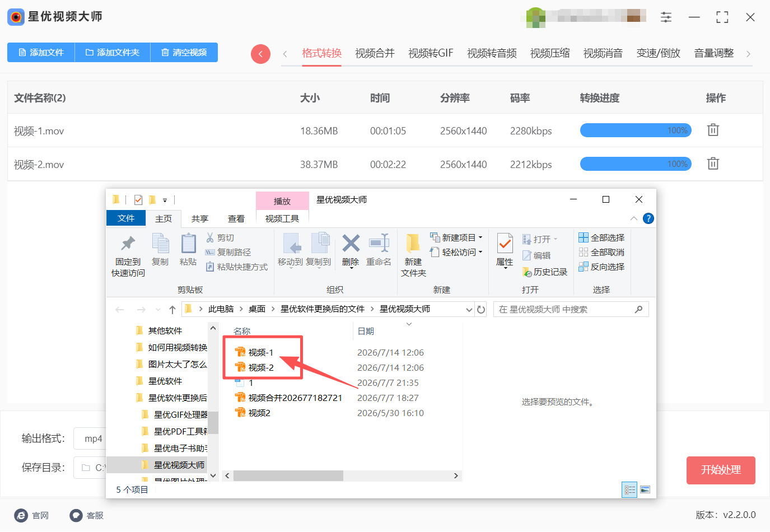
Task: Switch to the 视频合并 tab
Action: coord(375,53)
